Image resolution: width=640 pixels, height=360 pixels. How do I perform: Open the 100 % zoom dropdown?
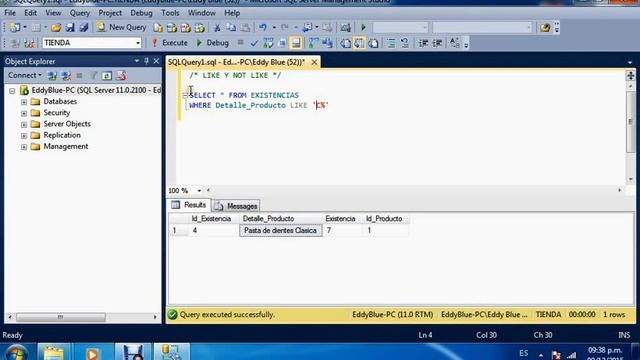click(x=199, y=191)
